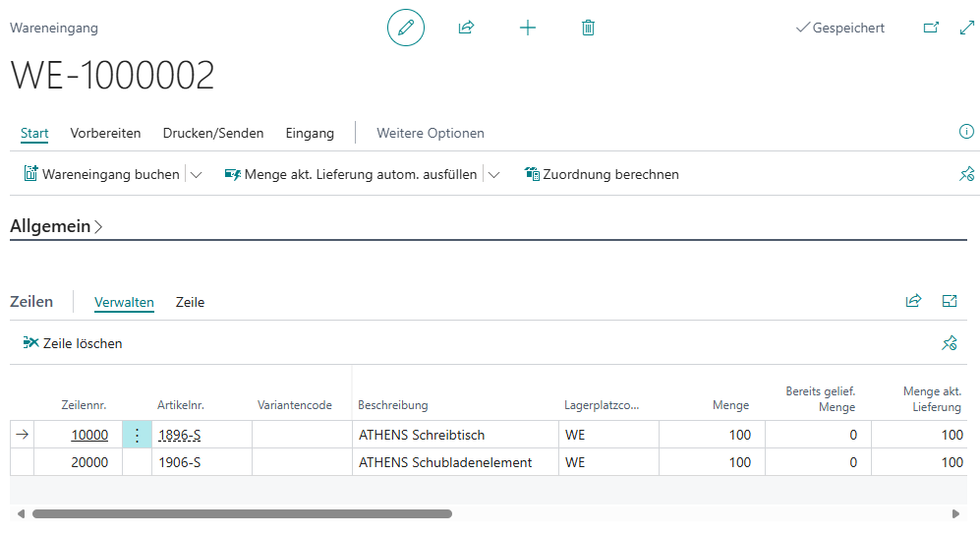Open row options for line 10000
Viewport: 980px width, 535px height.
coord(137,435)
